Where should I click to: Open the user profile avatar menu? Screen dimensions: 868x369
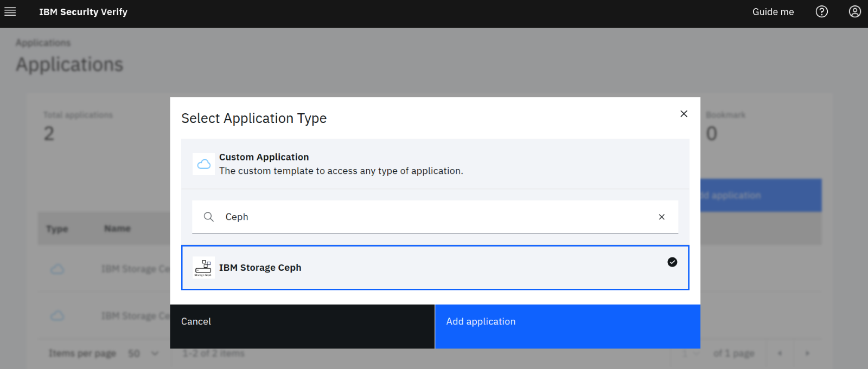(855, 11)
